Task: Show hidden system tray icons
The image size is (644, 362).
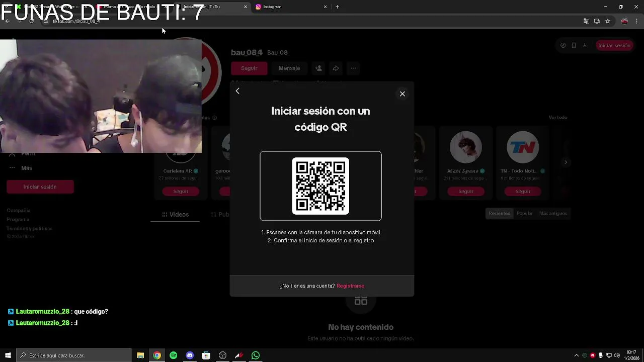Action: (x=577, y=355)
